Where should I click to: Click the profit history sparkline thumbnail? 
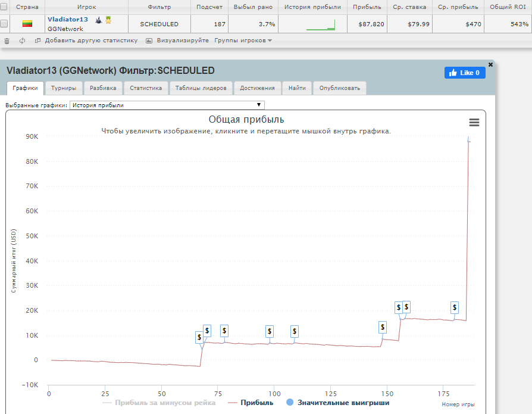[x=321, y=25]
